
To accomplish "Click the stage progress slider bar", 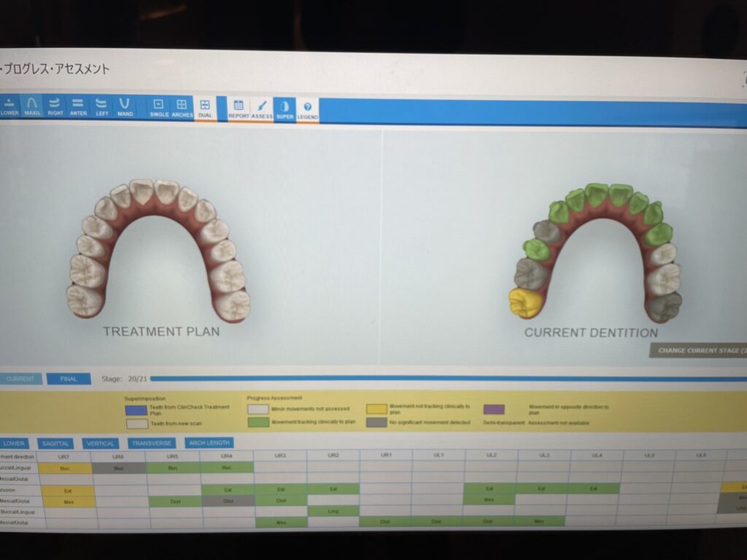I will 449,379.
